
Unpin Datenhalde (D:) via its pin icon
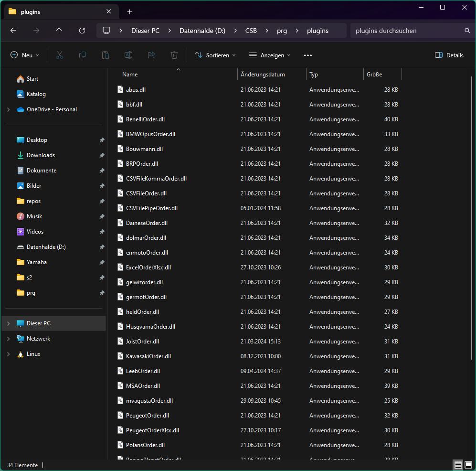102,247
